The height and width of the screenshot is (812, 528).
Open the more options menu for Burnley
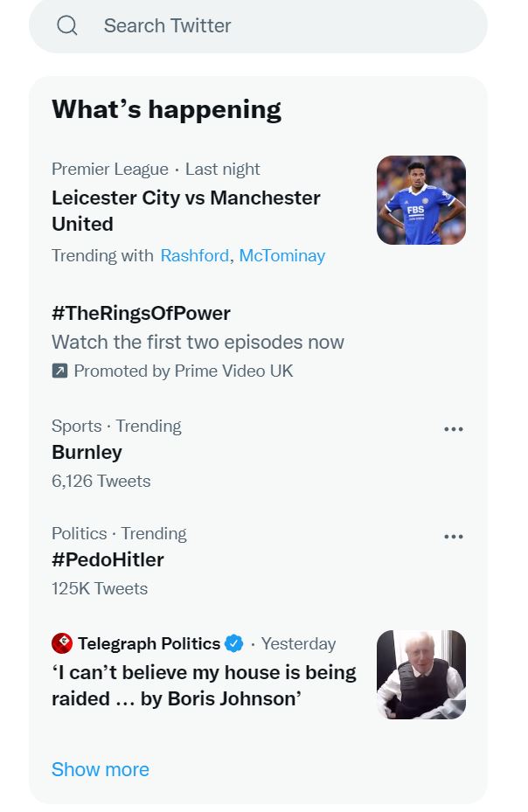(x=453, y=429)
